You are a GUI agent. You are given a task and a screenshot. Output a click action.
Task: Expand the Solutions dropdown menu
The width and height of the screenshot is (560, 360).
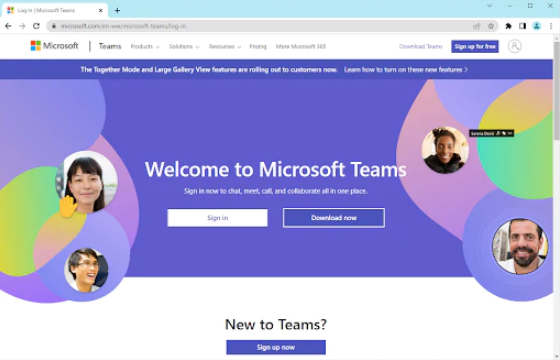[184, 46]
